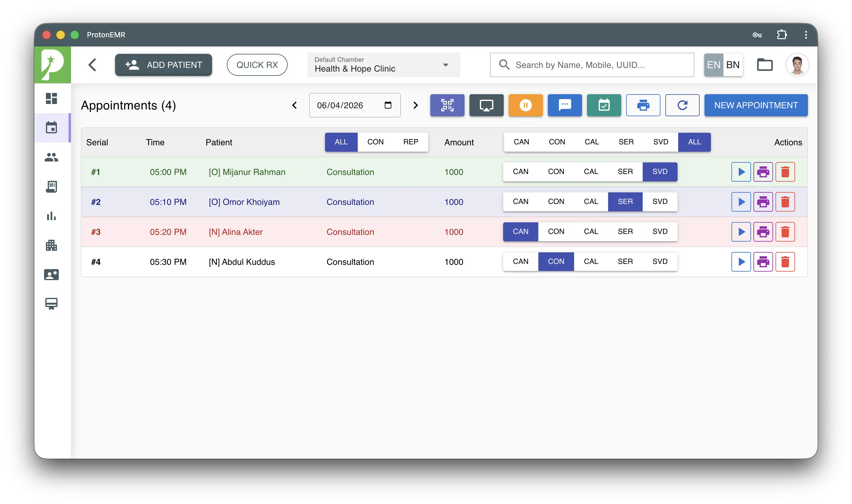Set Omor Khoiyam status to CAL

click(591, 202)
